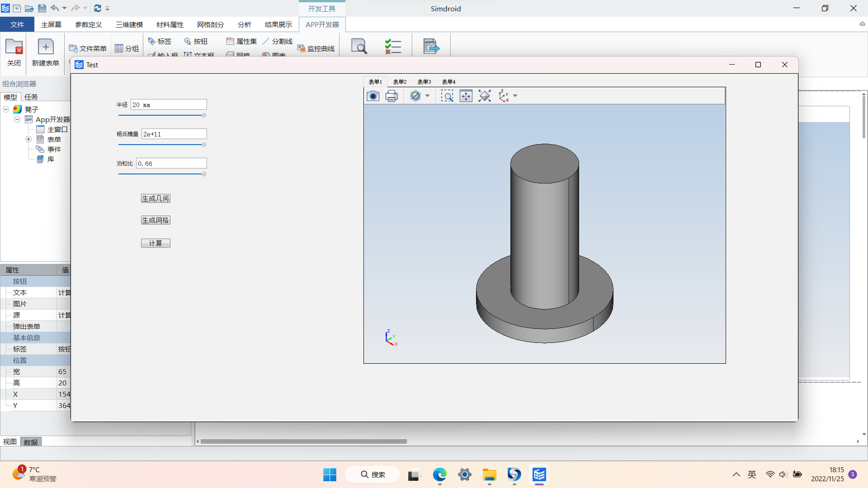The height and width of the screenshot is (488, 868).
Task: Activate the zoom-to-region tool
Action: [x=447, y=96]
